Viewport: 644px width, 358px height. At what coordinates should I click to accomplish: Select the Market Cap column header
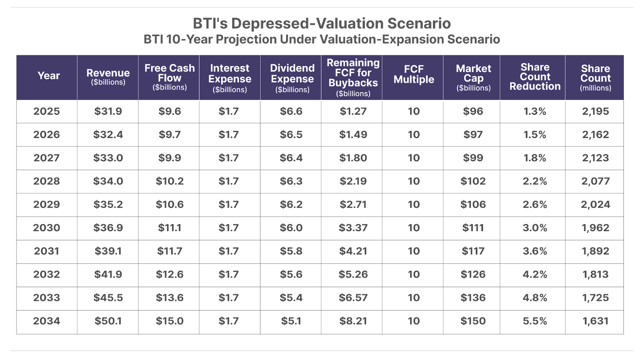[473, 77]
